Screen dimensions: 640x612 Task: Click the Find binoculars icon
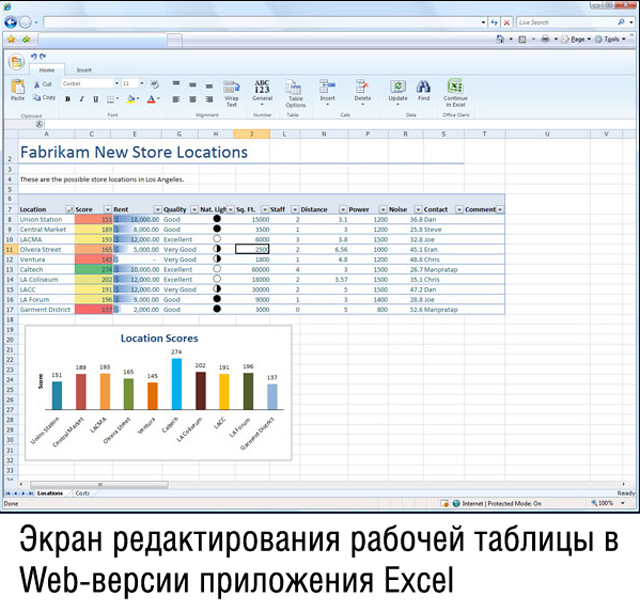423,87
